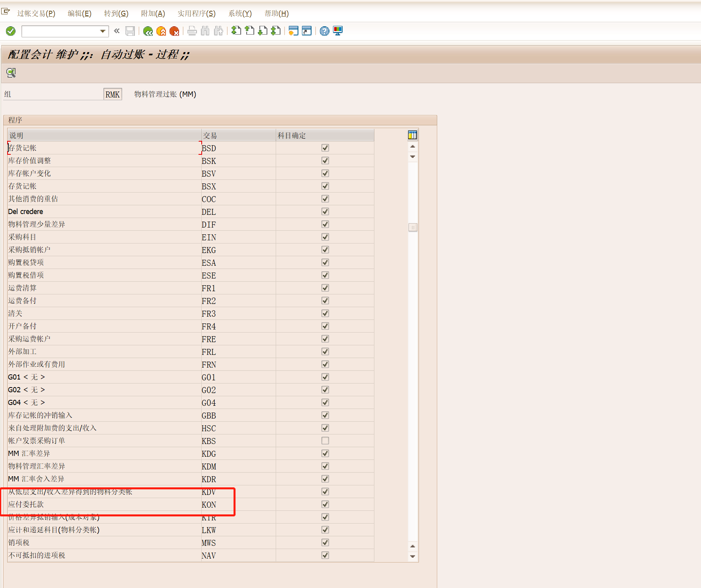Click the bottom scroll down arrow
This screenshot has width=701, height=588.
click(x=413, y=557)
